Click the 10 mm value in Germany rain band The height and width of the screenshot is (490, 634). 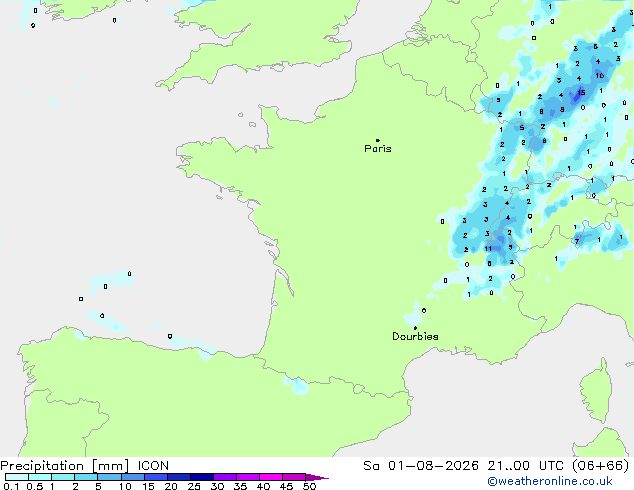coord(600,76)
